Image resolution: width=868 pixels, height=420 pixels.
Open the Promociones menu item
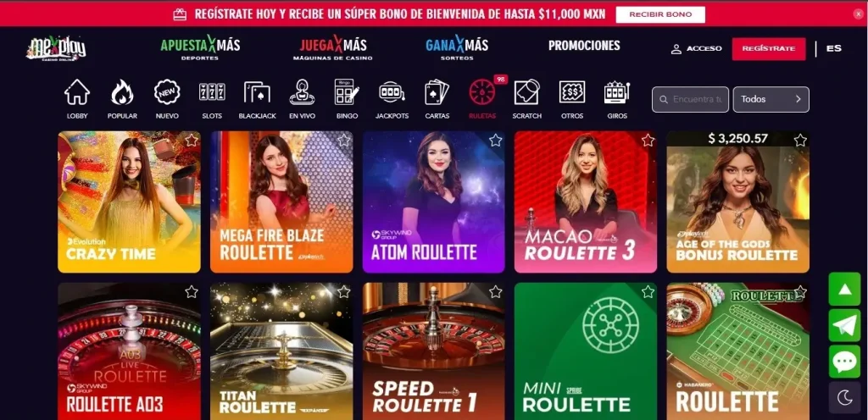click(x=584, y=46)
